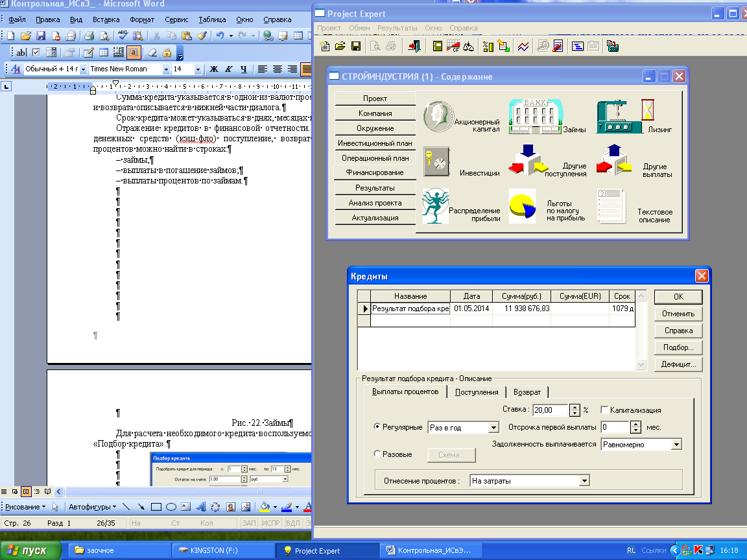The image size is (747, 560).
Task: Enable the Капитализация checkbox
Action: pos(604,410)
